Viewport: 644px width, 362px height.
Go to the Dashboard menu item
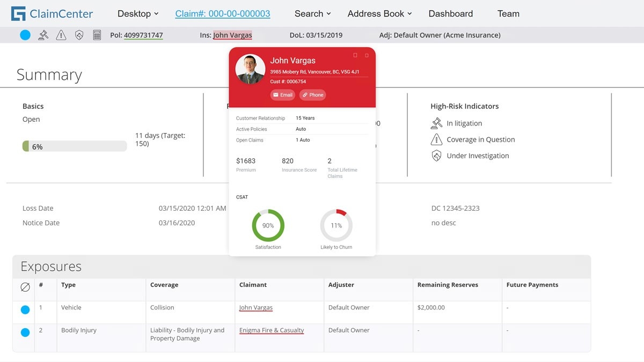(450, 13)
